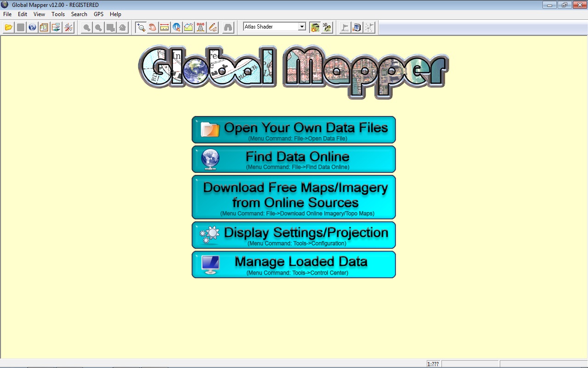
Task: Toggle hill shading on the map
Action: coord(315,27)
